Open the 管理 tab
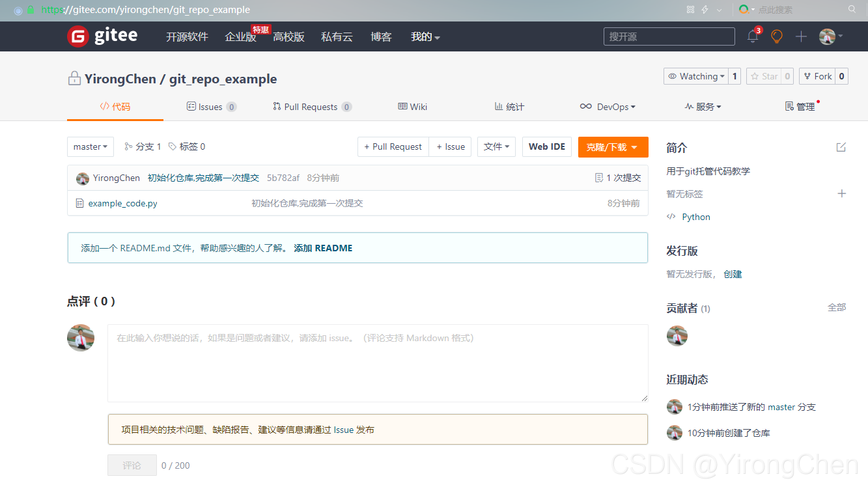868x485 pixels. point(800,107)
